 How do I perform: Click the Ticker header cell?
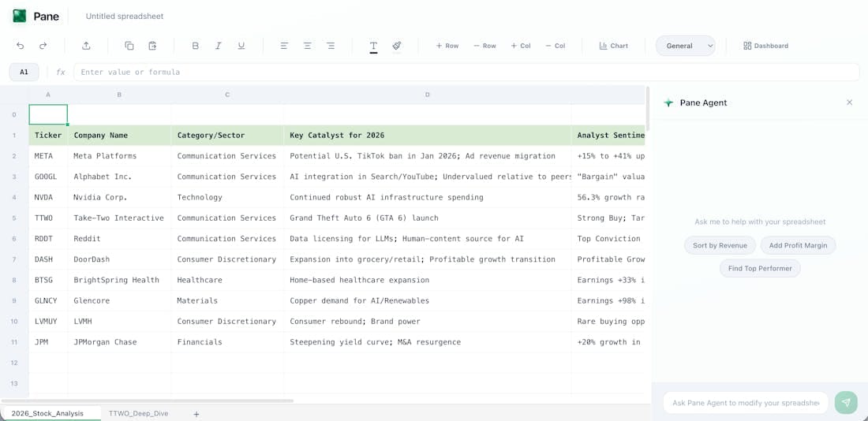click(48, 135)
